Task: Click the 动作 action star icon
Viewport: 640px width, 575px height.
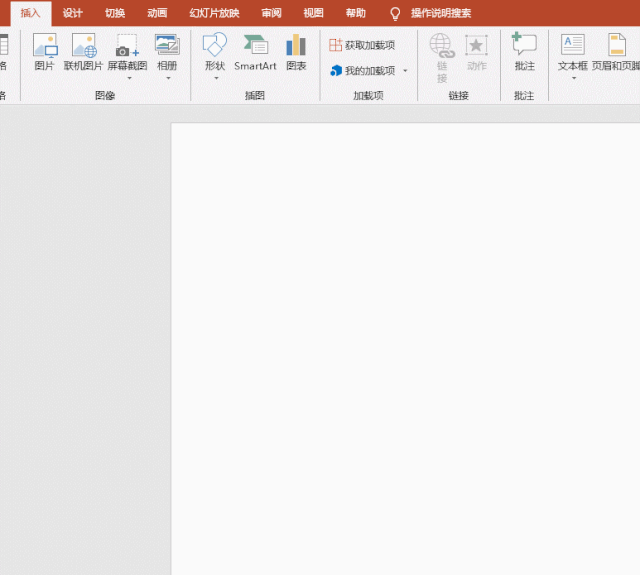Action: 476,46
